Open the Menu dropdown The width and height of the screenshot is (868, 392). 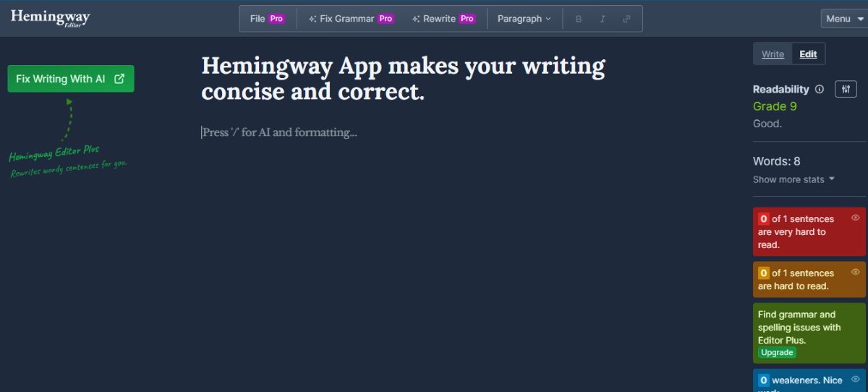[x=843, y=19]
